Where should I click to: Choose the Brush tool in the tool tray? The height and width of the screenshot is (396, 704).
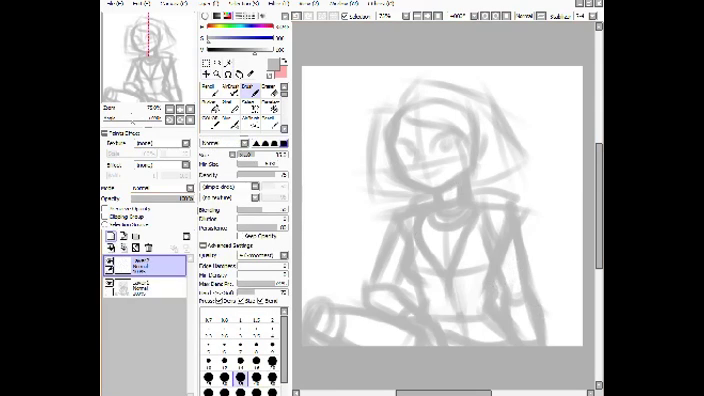(251, 90)
